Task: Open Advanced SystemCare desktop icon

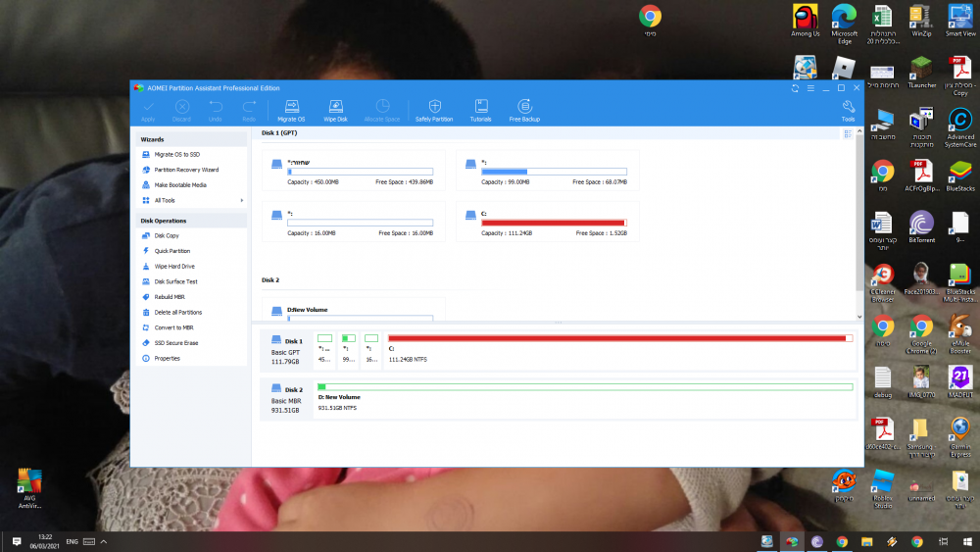Action: tap(960, 127)
